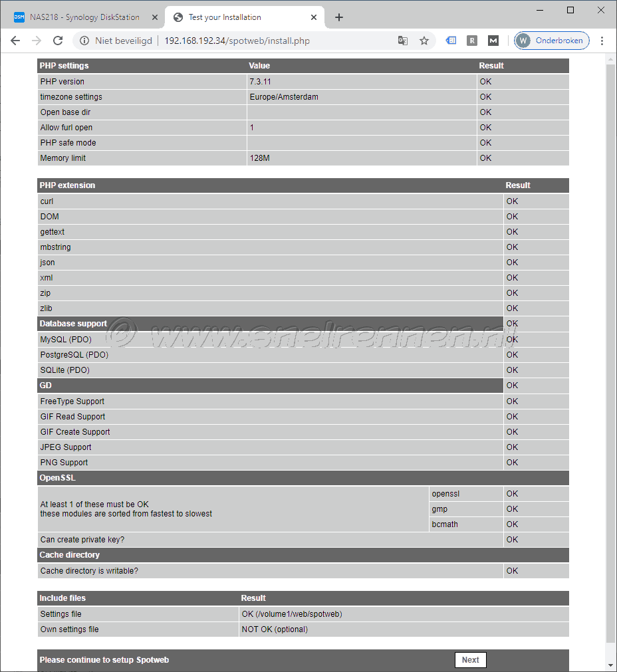Click the 128M memory limit value

260,158
